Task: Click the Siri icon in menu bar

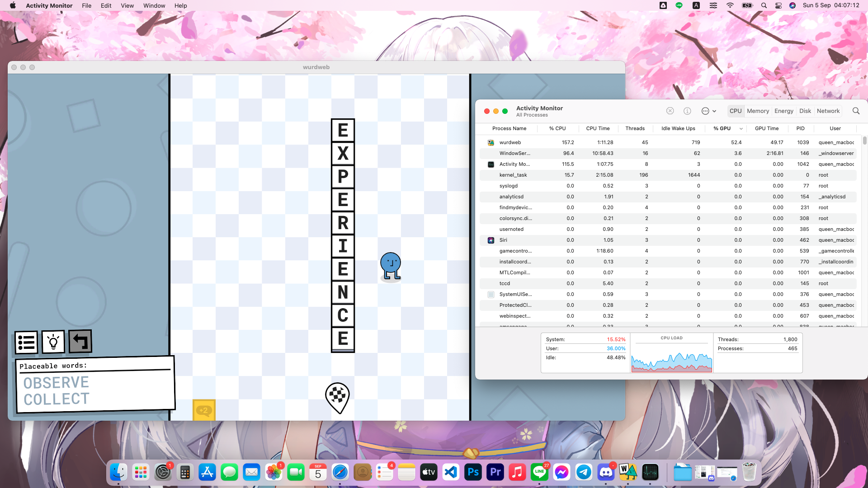Action: point(792,5)
